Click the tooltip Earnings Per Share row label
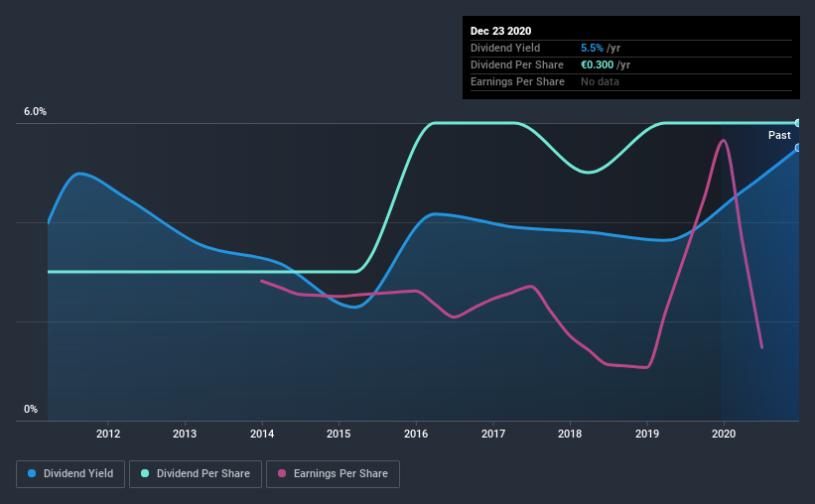This screenshot has height=504, width=815. pos(517,81)
